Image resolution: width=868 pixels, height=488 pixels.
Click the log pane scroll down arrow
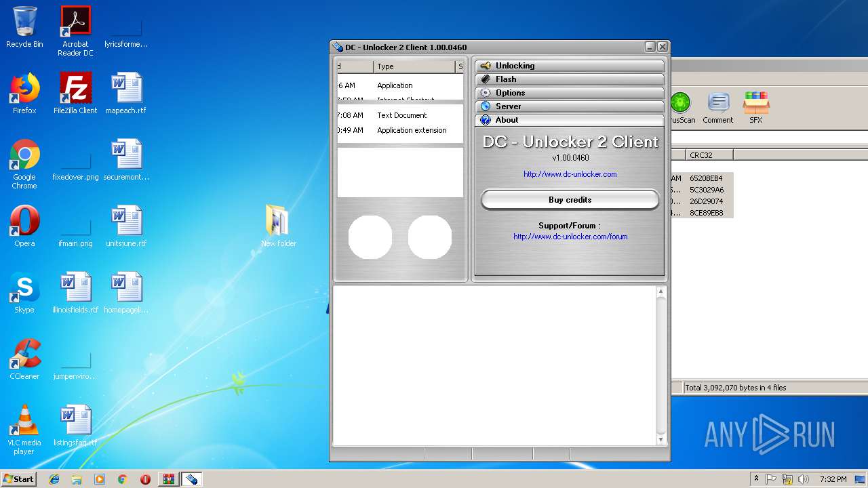pos(661,439)
